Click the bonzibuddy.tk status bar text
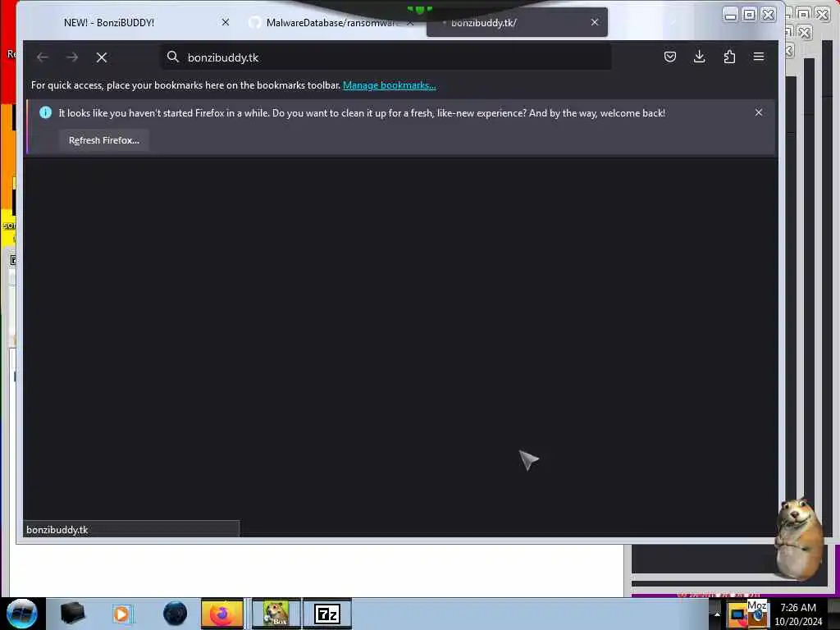This screenshot has height=630, width=840. pyautogui.click(x=57, y=530)
